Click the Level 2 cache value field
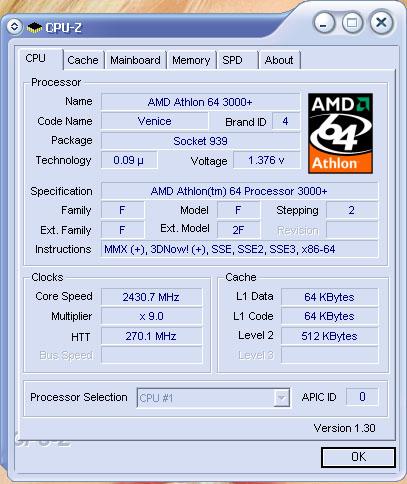 coord(330,336)
